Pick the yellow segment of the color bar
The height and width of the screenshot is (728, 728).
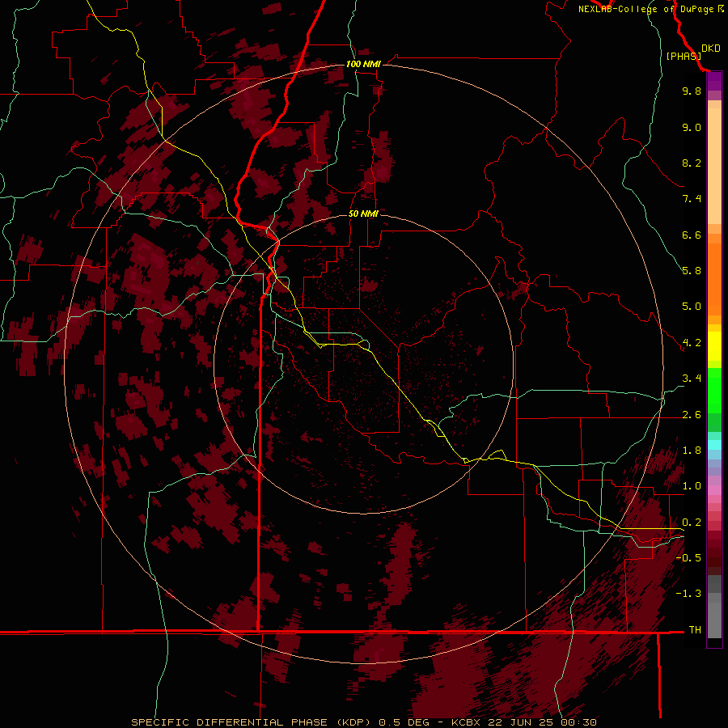714,346
